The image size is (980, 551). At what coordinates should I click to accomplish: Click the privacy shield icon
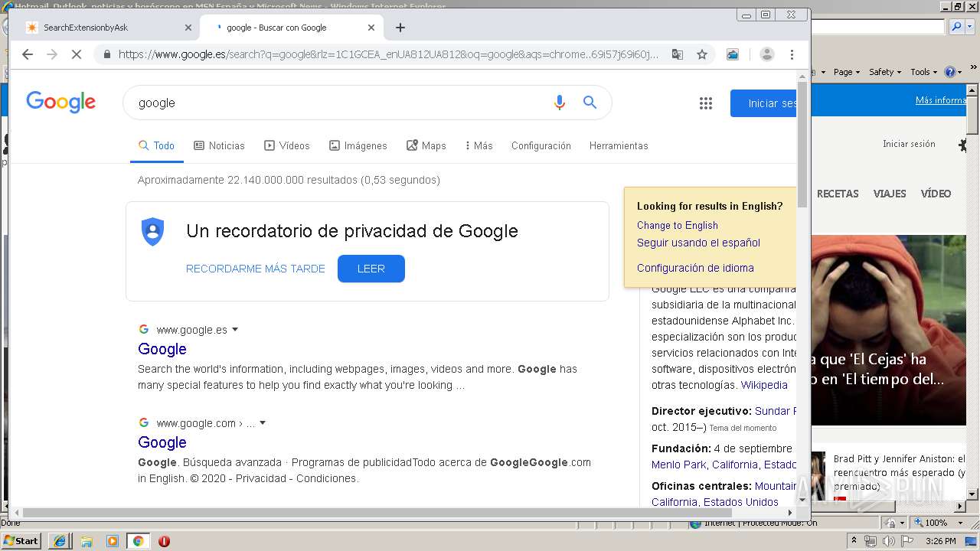[x=153, y=231]
